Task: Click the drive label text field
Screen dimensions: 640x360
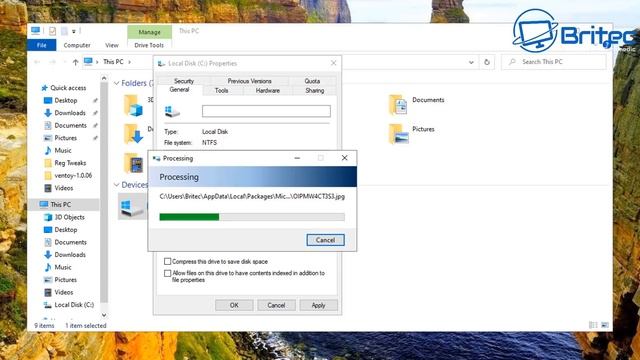Action: point(266,111)
